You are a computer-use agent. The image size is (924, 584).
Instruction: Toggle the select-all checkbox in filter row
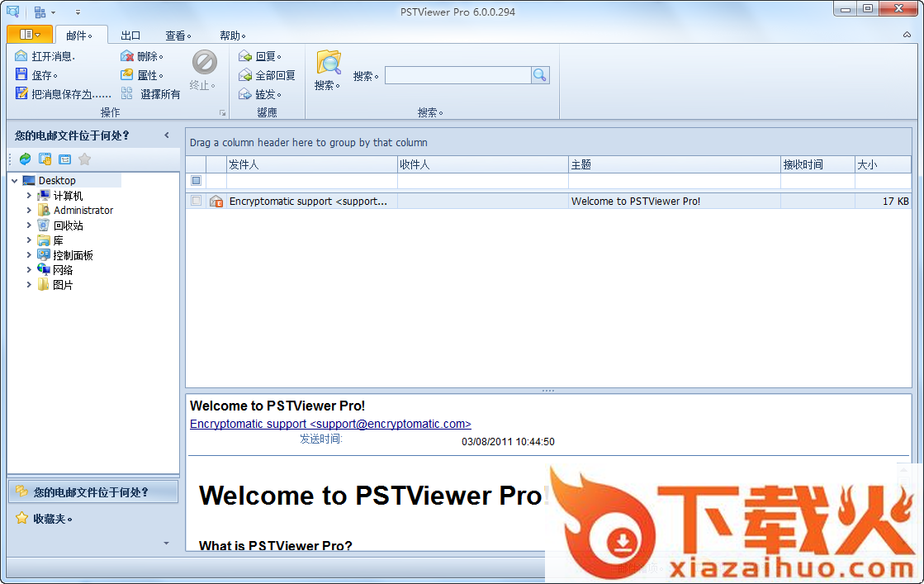point(197,180)
